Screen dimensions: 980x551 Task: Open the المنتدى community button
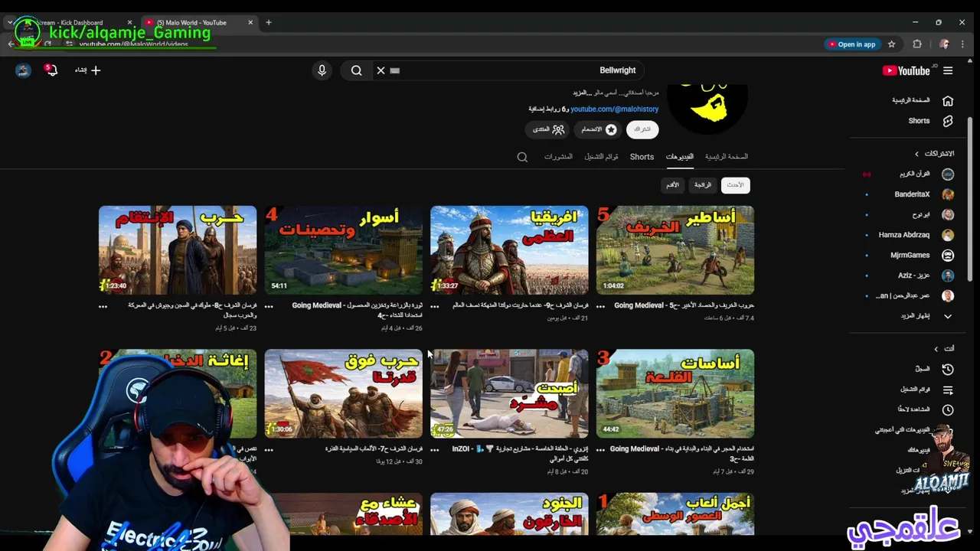(548, 129)
